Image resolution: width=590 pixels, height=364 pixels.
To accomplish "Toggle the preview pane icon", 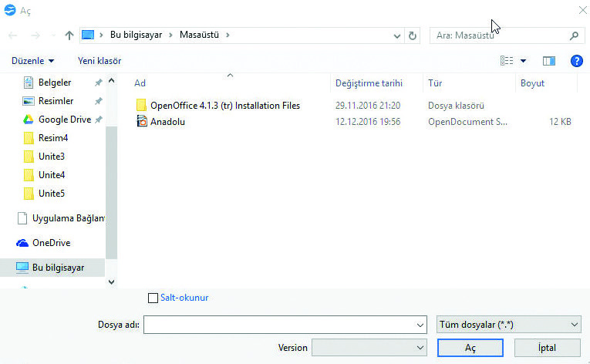I will click(x=549, y=60).
